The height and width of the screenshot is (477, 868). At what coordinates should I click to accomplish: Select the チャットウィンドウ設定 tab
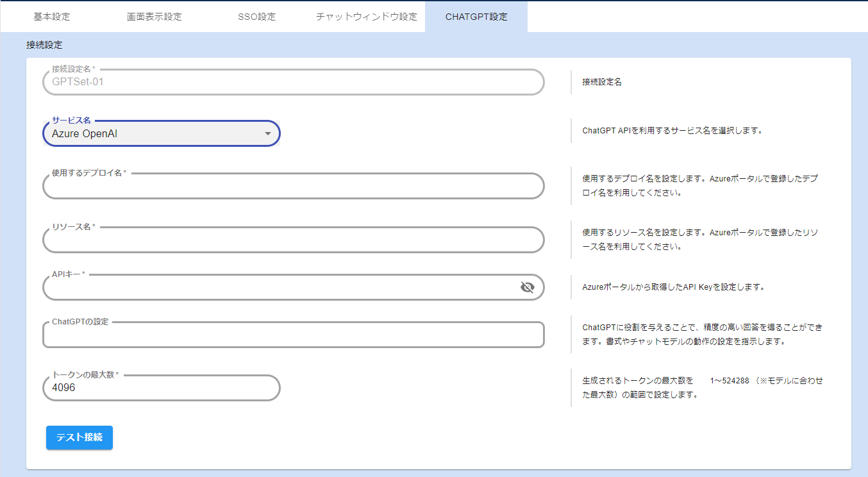click(366, 17)
